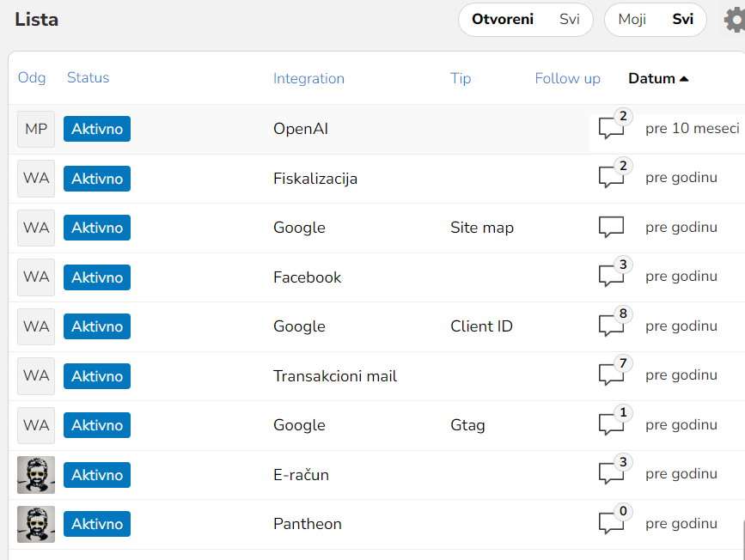Open comments on Google Client ID row

pos(611,326)
